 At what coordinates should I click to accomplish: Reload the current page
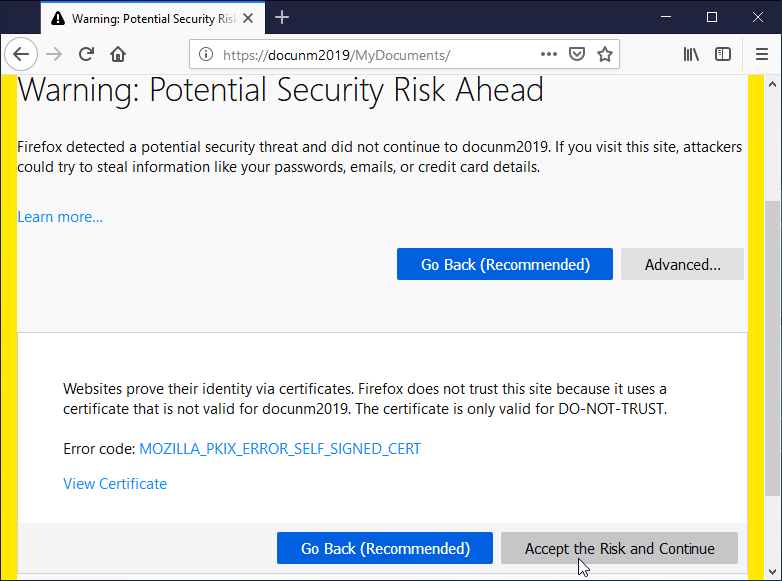[86, 54]
